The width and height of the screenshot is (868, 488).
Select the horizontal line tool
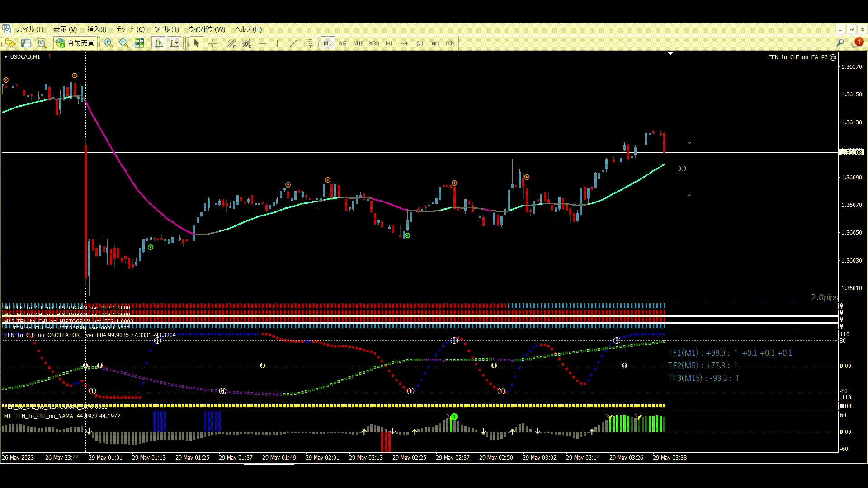262,43
